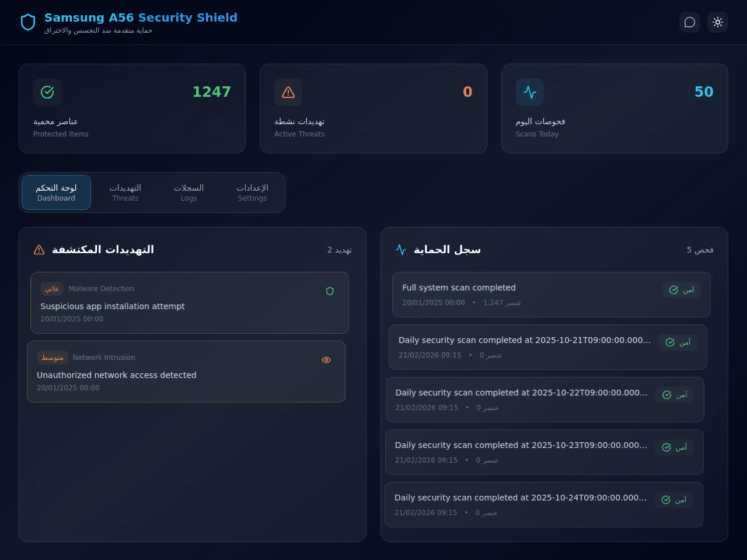The height and width of the screenshot is (560, 747).
Task: Click the pulse icon on Scans Today card
Action: click(x=530, y=92)
